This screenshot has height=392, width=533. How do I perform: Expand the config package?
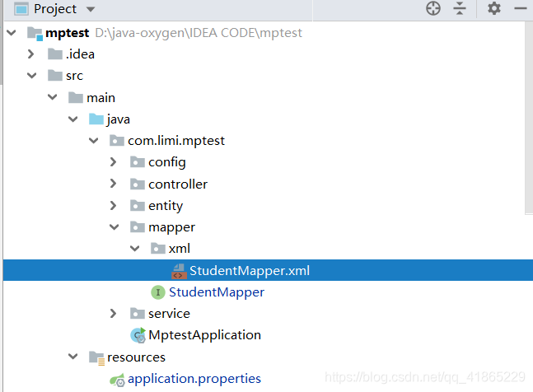tap(113, 162)
